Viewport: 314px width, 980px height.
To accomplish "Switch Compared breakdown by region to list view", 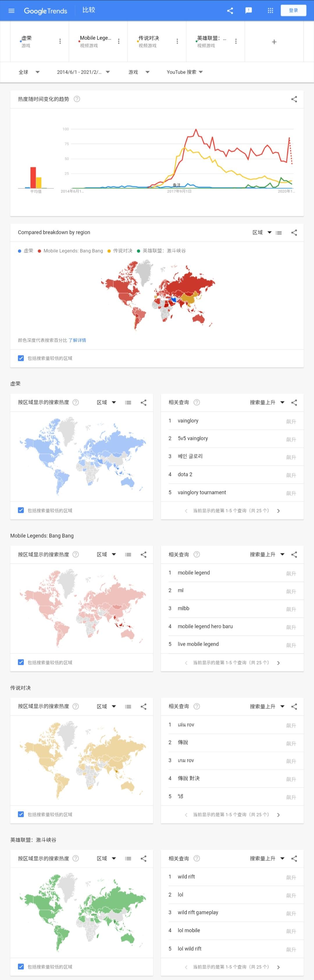I will click(279, 233).
